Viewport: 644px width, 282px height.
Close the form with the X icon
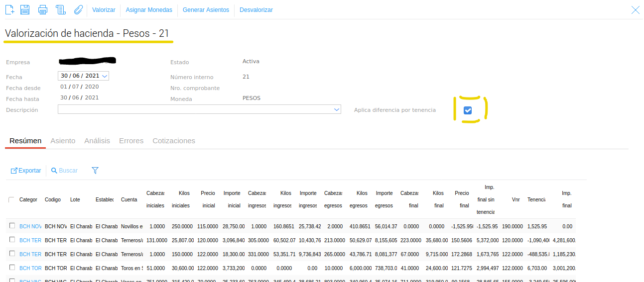636,9
